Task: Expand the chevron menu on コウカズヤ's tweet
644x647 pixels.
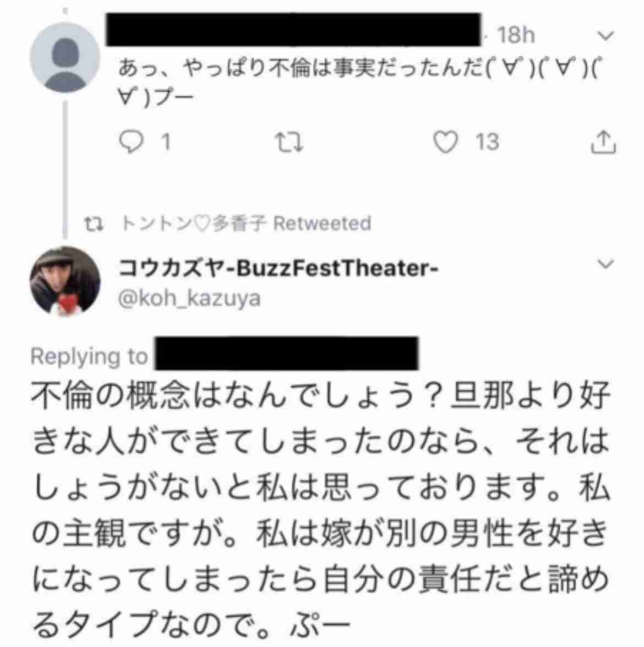Action: pyautogui.click(x=605, y=264)
